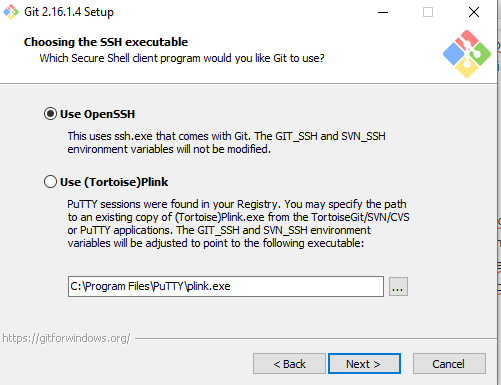The image size is (501, 385).
Task: Select the Use OpenSSH radio button
Action: tap(50, 114)
